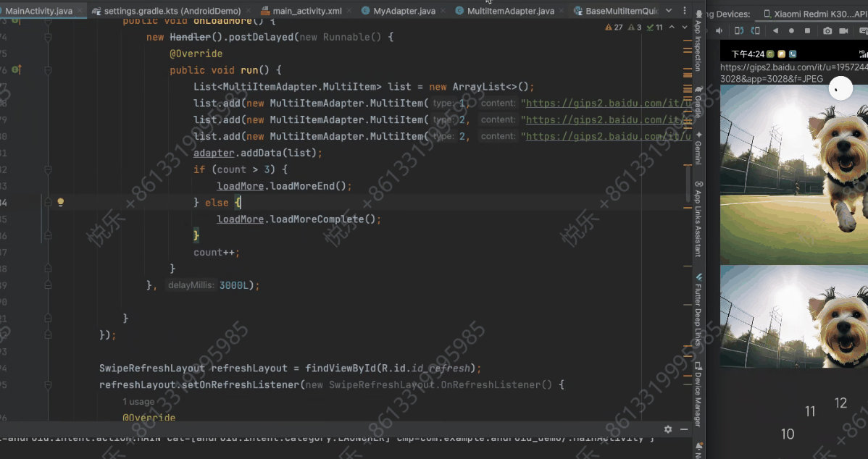This screenshot has width=868, height=459.
Task: Click the delayMillis parameter hint
Action: click(x=191, y=285)
